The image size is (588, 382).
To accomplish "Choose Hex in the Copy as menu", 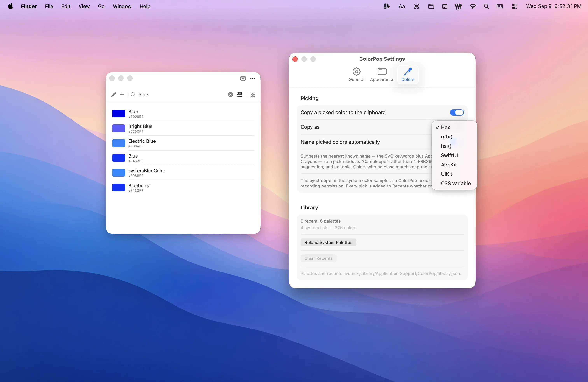I will tap(454, 127).
